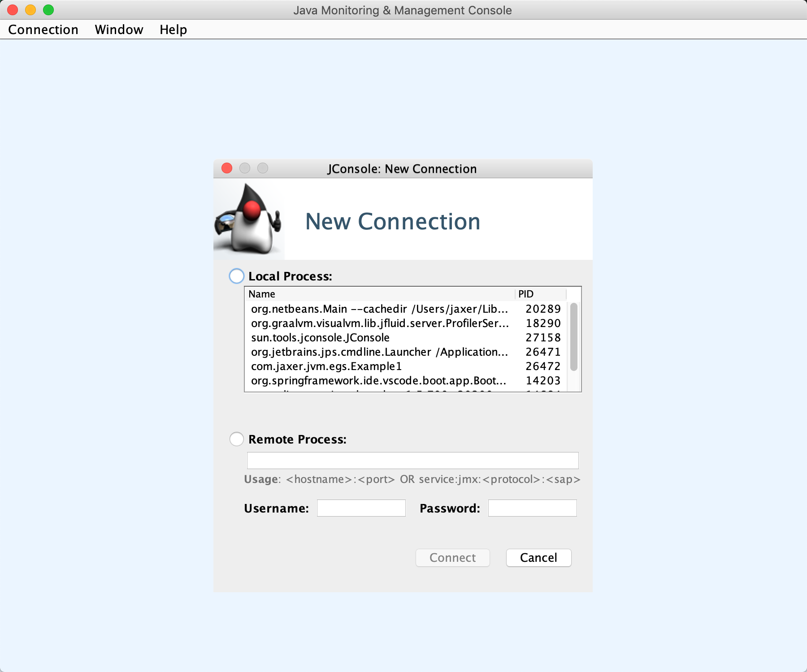This screenshot has width=807, height=672.
Task: Select the com.jaxer.jvm.egs.Example1 process
Action: 406,366
